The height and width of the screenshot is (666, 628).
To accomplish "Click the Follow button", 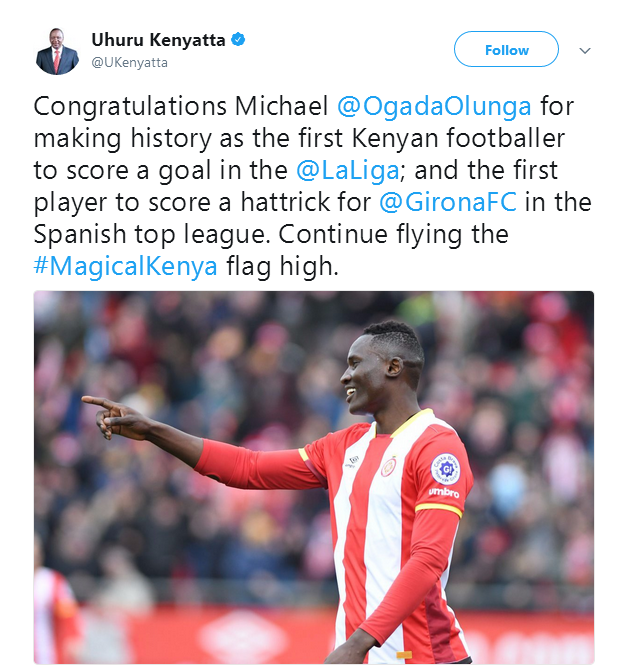I will click(506, 49).
